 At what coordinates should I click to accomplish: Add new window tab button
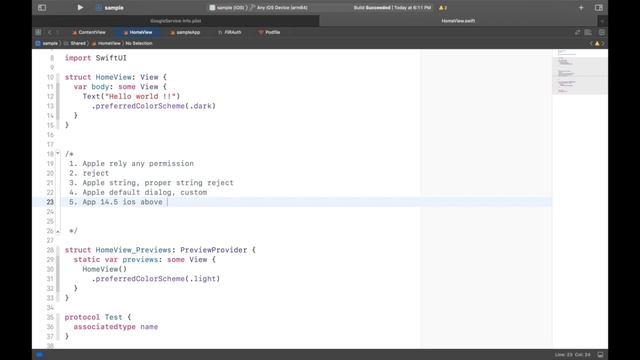(602, 21)
